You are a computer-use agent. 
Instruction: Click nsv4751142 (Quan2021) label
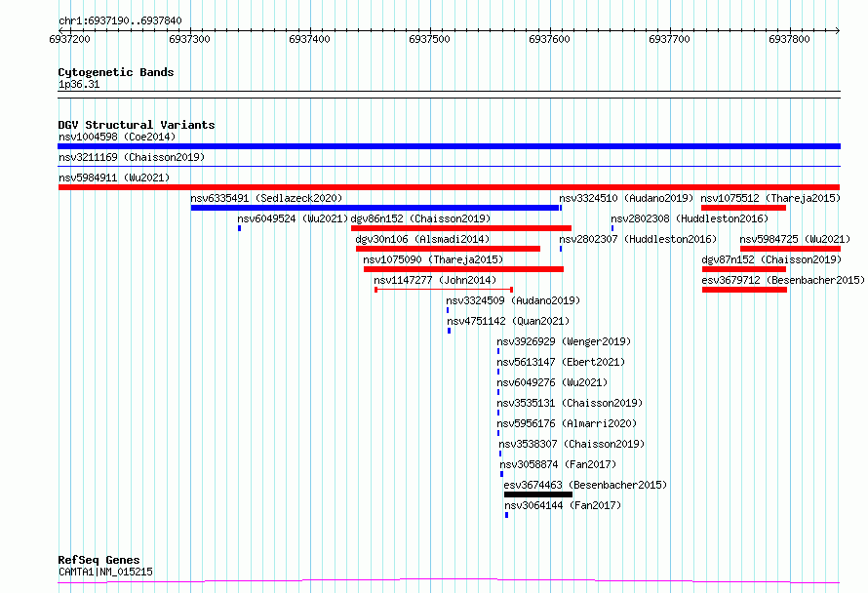508,321
